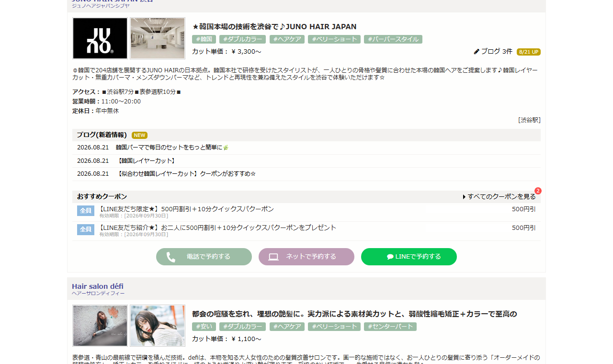Viewport: 613px width, 364px height.
Task: Select JUNO HAIR's #ヘアケア tag
Action: click(287, 39)
